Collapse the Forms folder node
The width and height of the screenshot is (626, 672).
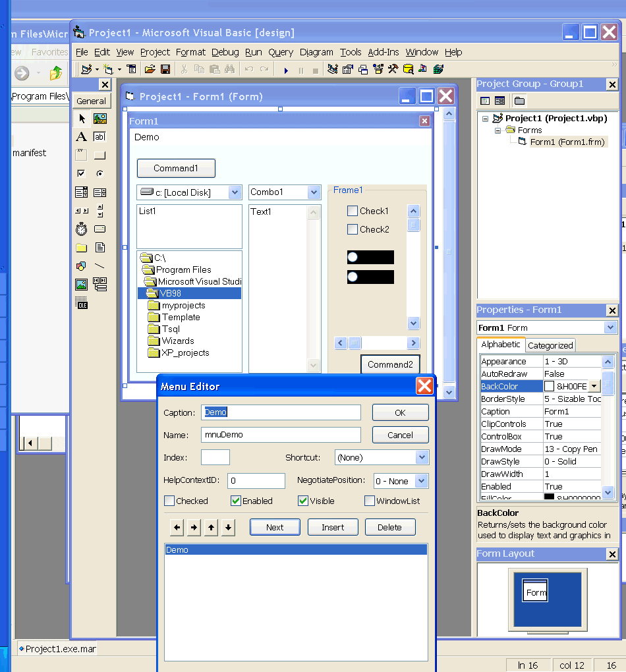[498, 130]
